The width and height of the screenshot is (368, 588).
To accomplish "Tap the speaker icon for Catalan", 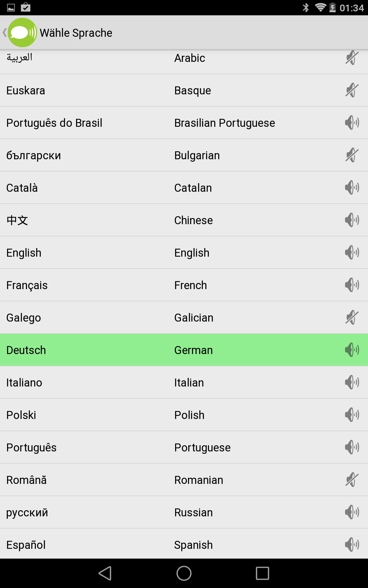I will tap(352, 188).
